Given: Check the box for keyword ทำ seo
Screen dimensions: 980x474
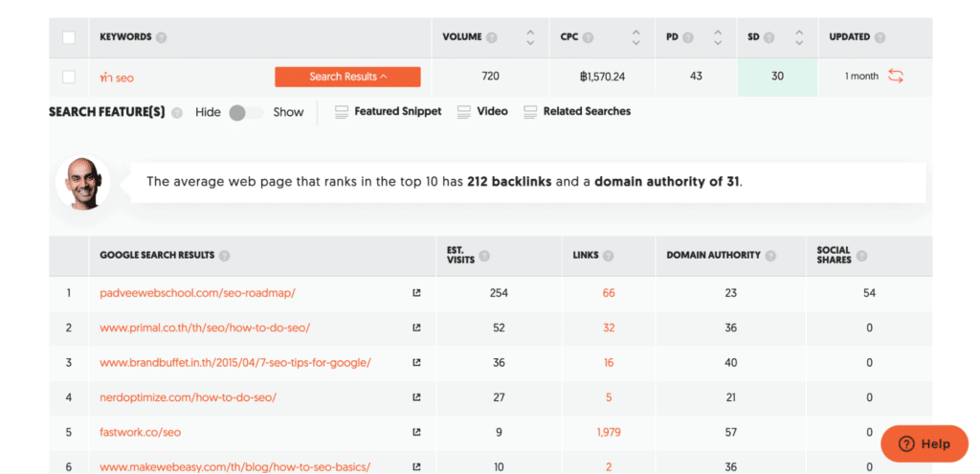Looking at the screenshot, I should point(68,77).
